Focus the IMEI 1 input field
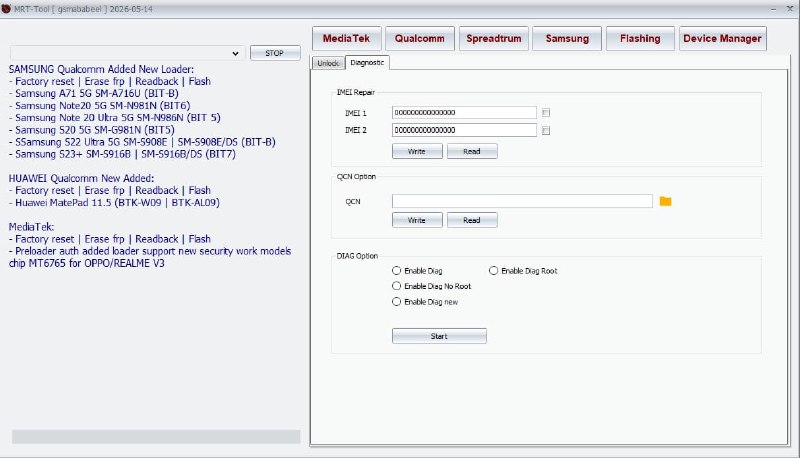 pos(464,113)
